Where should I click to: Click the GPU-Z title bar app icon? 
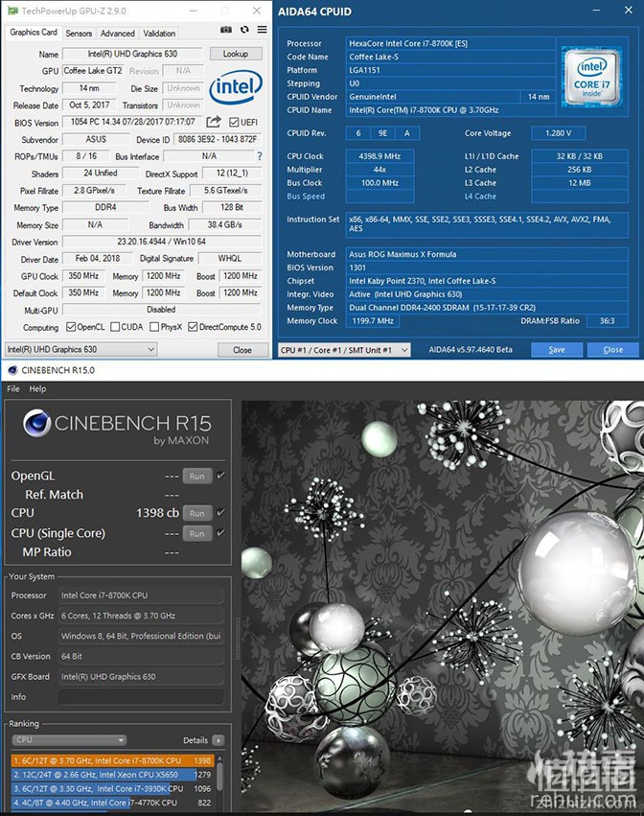12,11
